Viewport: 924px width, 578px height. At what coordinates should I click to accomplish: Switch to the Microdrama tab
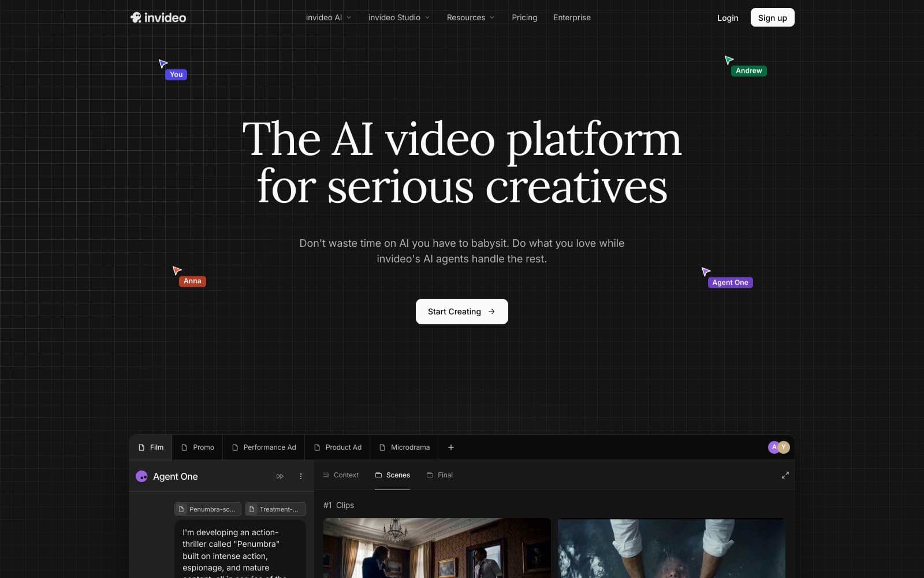[404, 447]
